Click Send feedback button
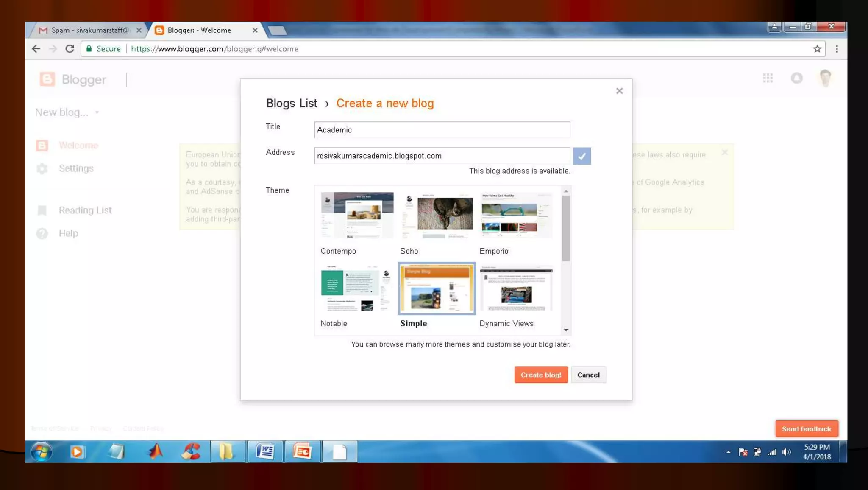Screen dimensions: 868x490 [806, 428]
